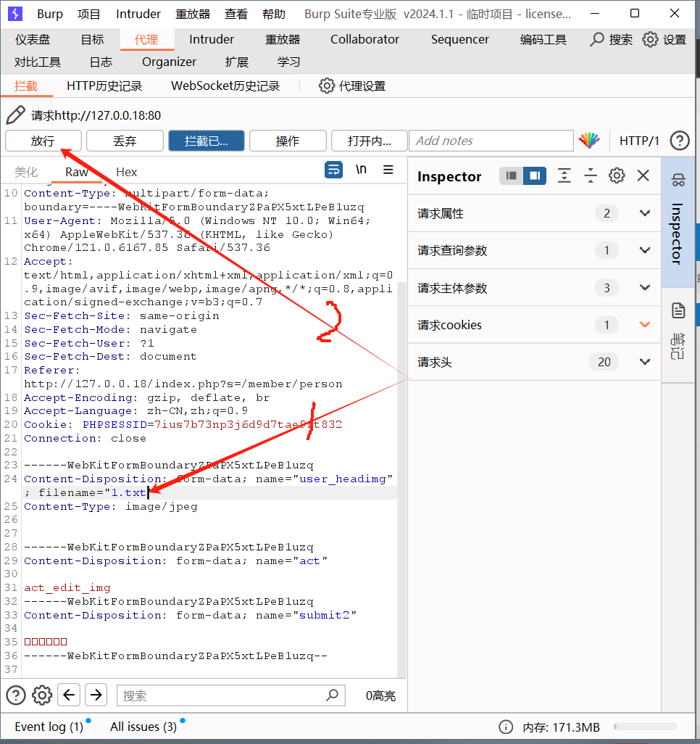Open the 目标 tab

click(x=92, y=39)
